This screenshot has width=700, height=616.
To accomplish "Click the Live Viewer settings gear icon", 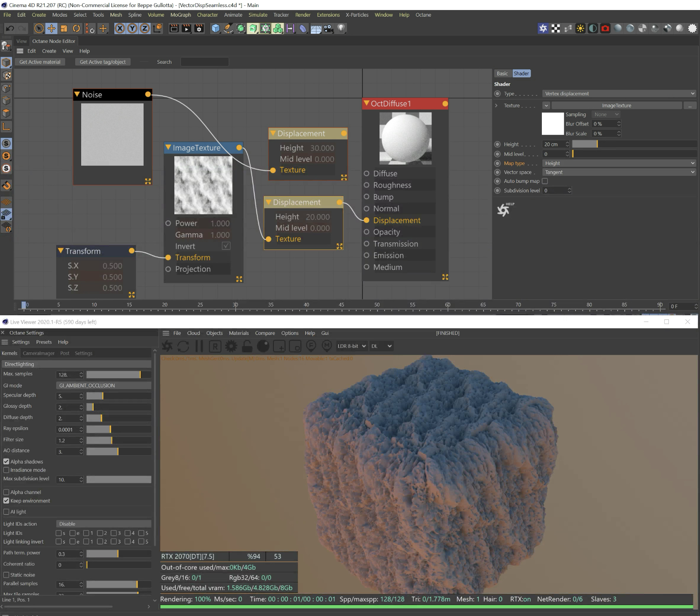I will [x=231, y=346].
